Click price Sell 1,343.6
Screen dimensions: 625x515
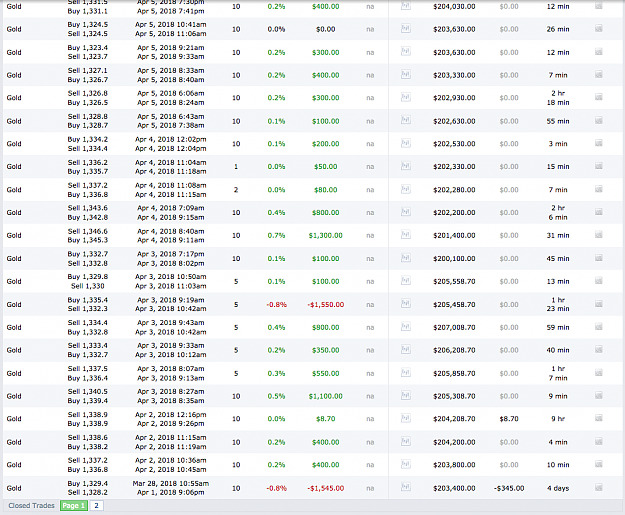[88, 208]
